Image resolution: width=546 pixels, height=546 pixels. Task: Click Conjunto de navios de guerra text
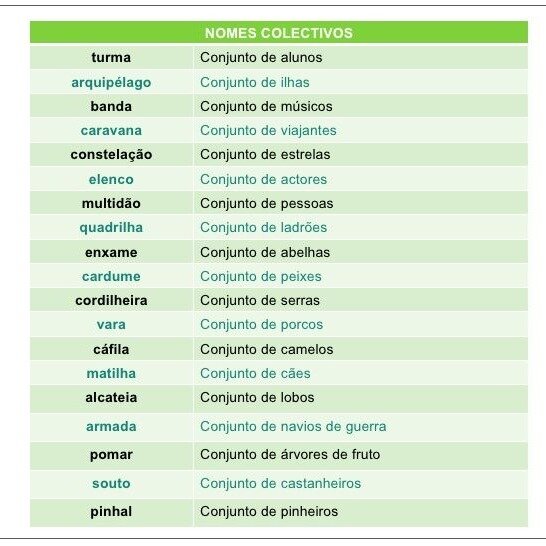click(293, 427)
